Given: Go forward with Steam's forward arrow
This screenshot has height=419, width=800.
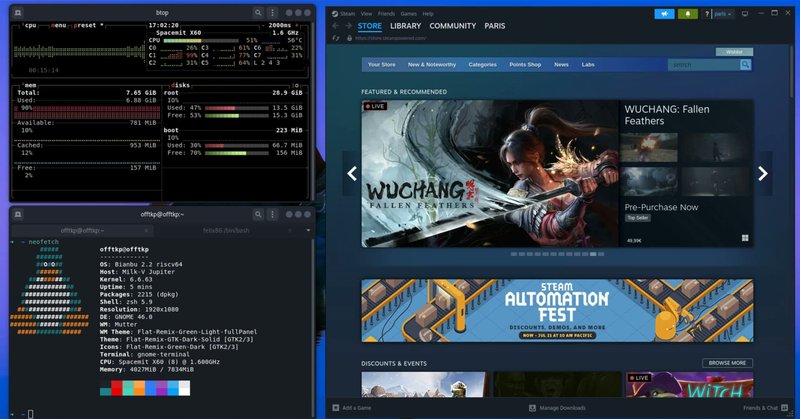Looking at the screenshot, I should [x=348, y=26].
